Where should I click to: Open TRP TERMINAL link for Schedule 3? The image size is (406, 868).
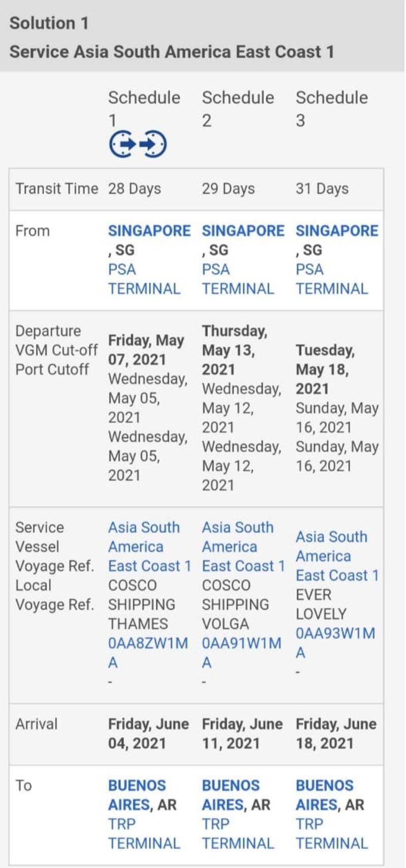(332, 834)
